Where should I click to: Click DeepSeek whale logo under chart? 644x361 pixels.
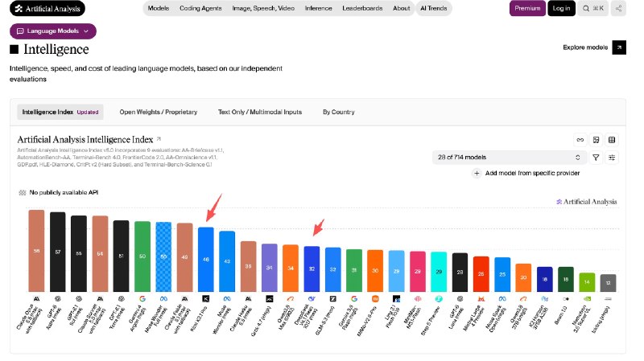312,298
